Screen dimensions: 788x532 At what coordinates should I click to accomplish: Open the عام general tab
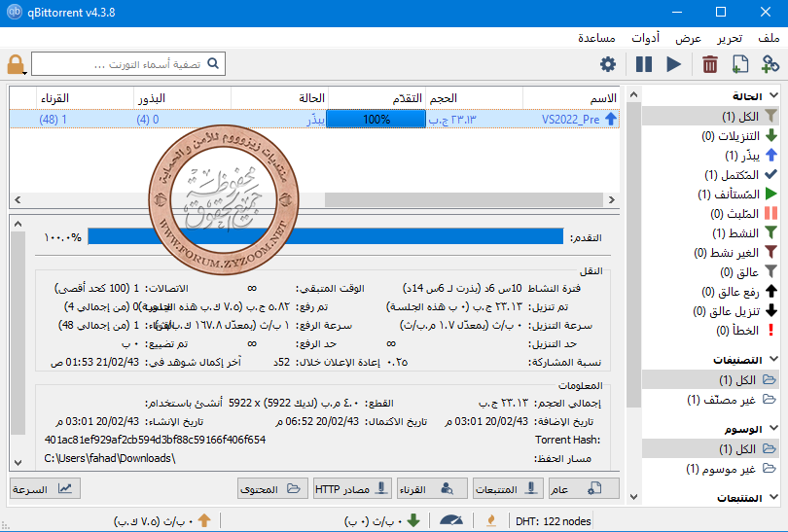point(582,489)
